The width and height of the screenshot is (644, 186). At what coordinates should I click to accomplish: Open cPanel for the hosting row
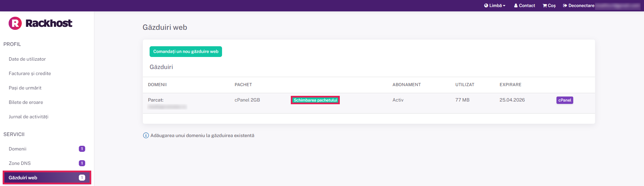565,100
